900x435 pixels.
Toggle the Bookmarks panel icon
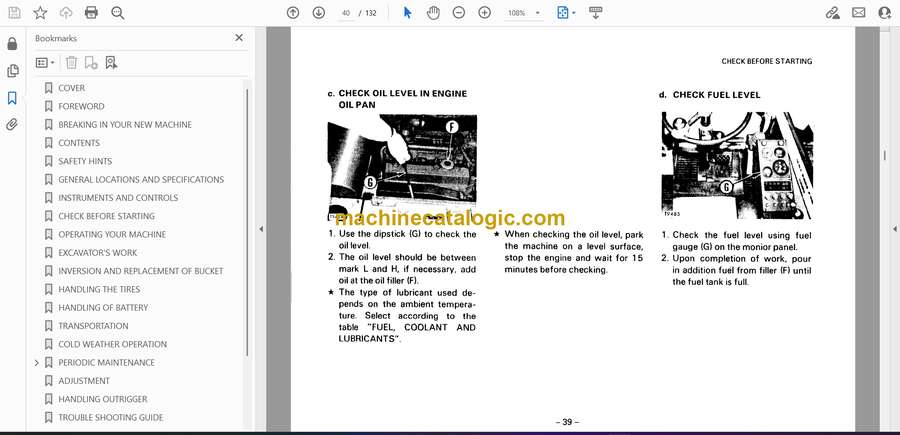12,98
